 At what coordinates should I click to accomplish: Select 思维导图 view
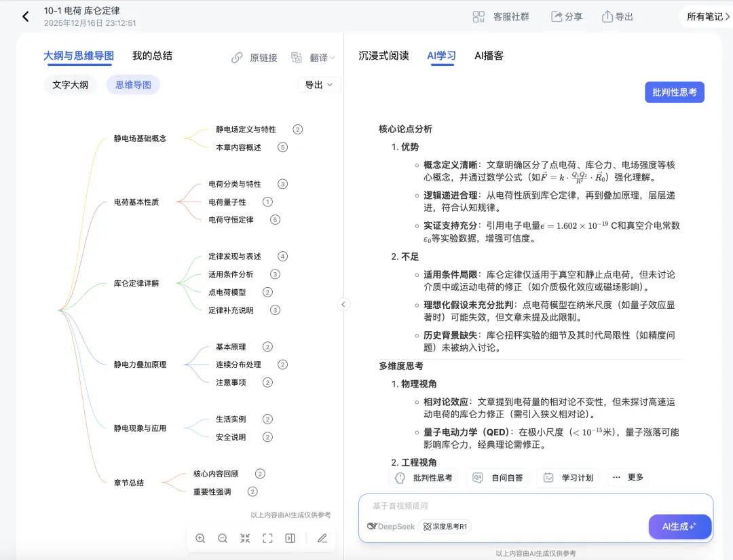(133, 85)
